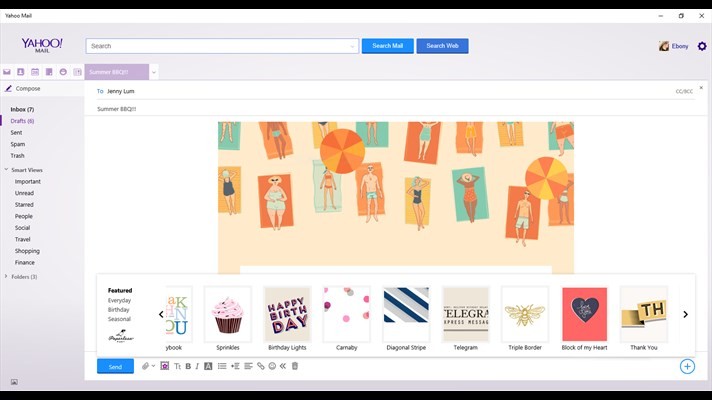
Task: Select the Birthday stationery category
Action: [x=119, y=310]
